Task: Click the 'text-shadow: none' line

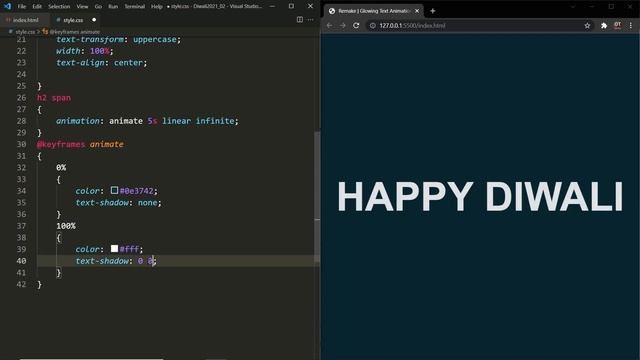Action: [x=118, y=202]
